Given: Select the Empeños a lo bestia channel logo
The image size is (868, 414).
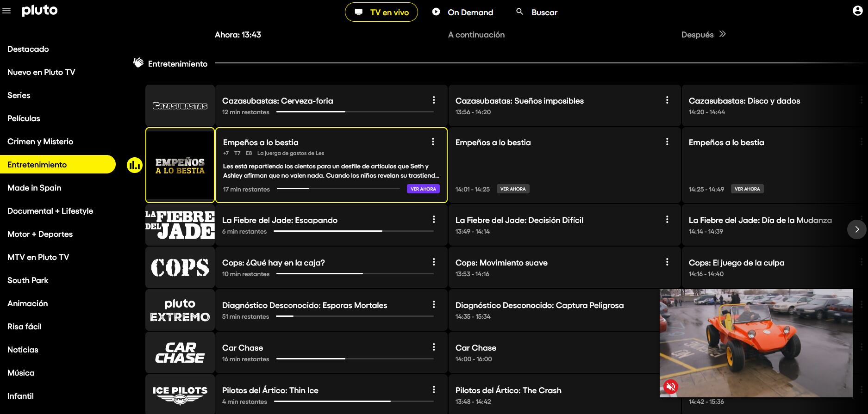Looking at the screenshot, I should click(180, 165).
